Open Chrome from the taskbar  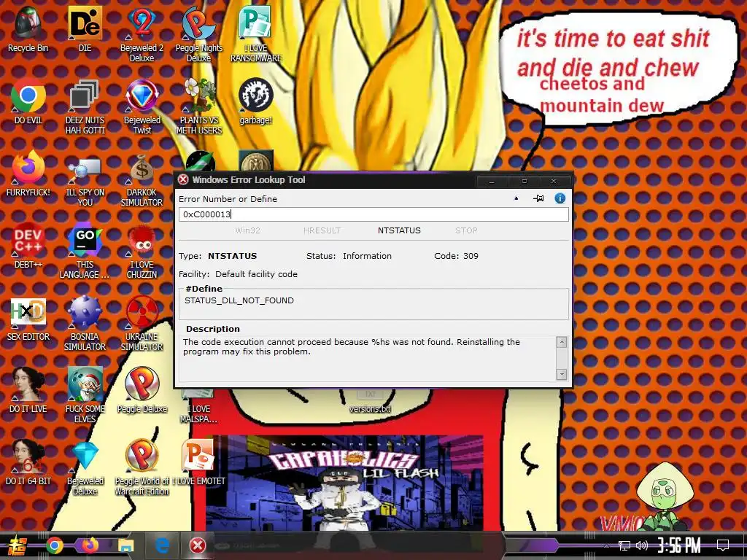[x=55, y=545]
